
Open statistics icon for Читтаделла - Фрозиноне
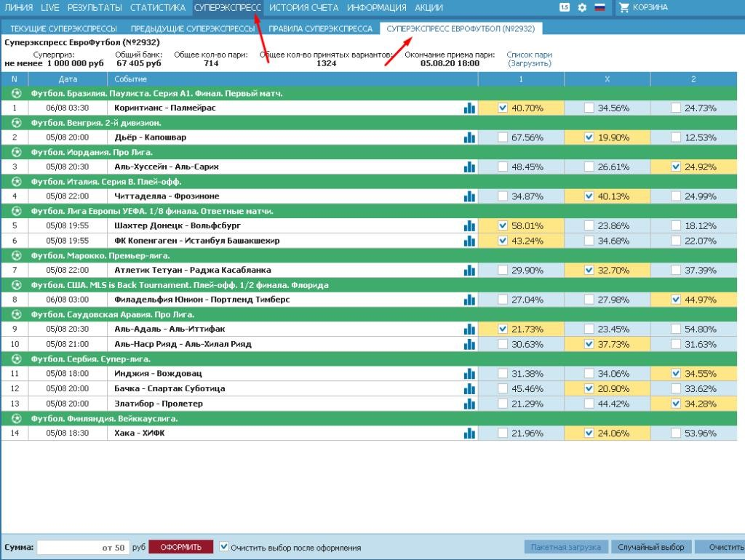(469, 196)
